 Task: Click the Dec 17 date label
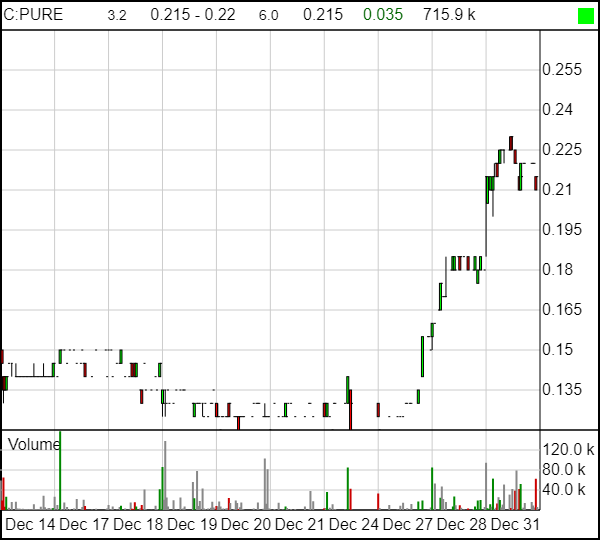[84, 524]
